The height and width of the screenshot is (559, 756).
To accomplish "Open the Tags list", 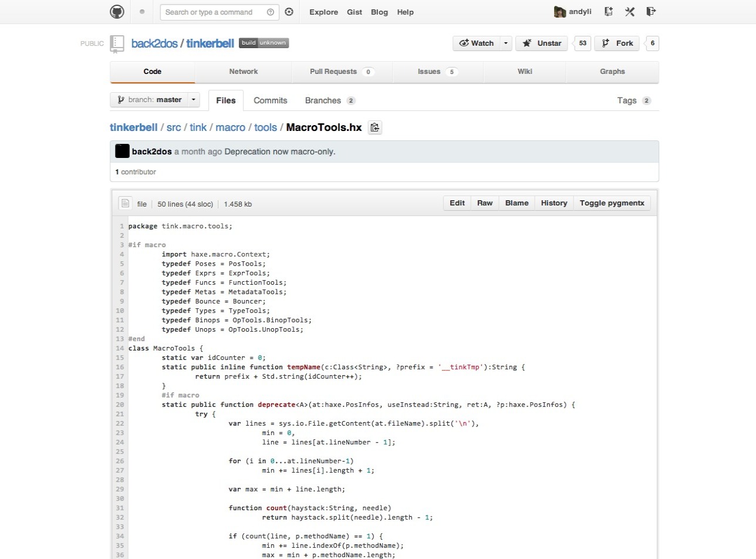I will [x=634, y=100].
